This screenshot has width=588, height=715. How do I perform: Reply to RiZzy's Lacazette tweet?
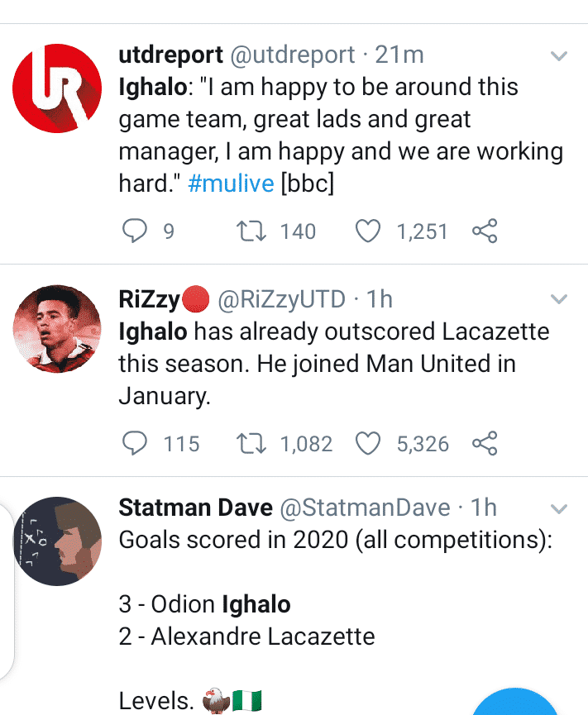(135, 444)
